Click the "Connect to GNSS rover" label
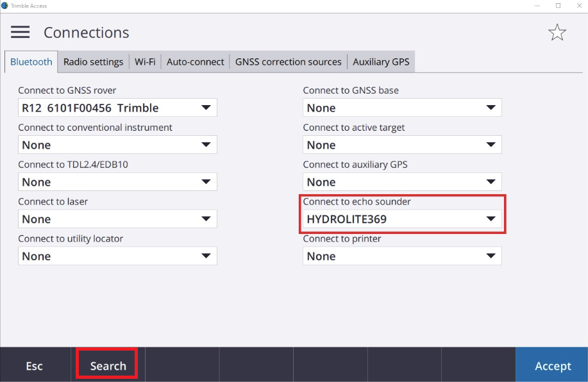This screenshot has height=382, width=588. pos(67,90)
